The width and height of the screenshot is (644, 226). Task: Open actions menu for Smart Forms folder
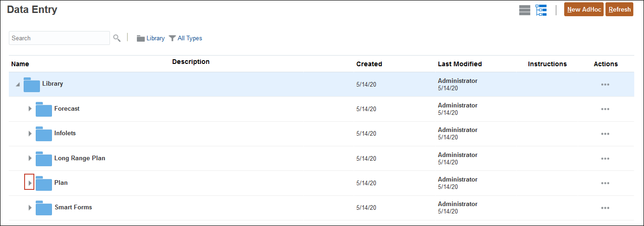pyautogui.click(x=605, y=208)
